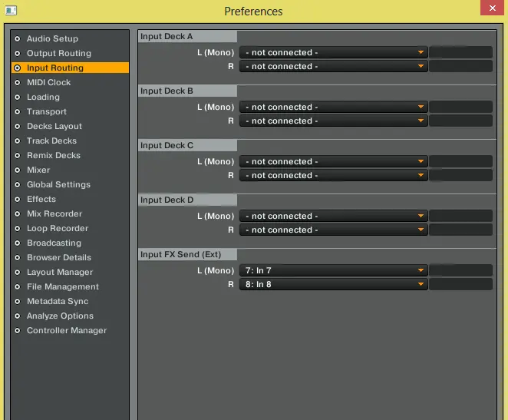Select the Output Routing radio bullet
The width and height of the screenshot is (508, 420).
[x=17, y=53]
